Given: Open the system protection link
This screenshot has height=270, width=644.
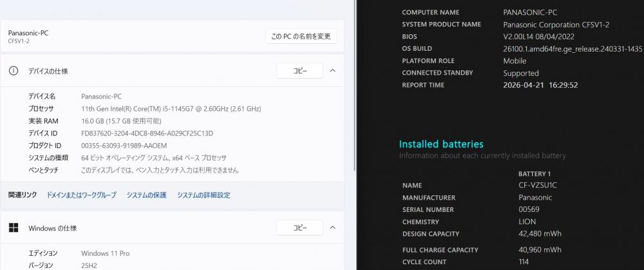Looking at the screenshot, I should 147,195.
